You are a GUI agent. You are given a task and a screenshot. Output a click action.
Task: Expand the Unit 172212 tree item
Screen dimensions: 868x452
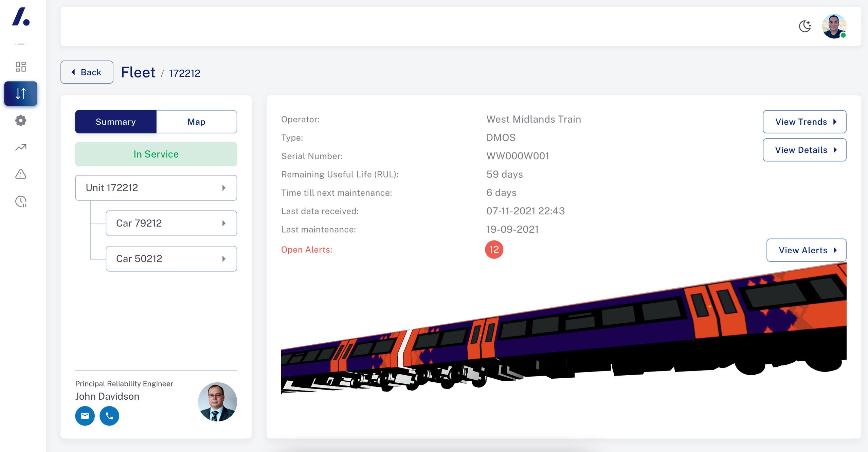point(156,188)
